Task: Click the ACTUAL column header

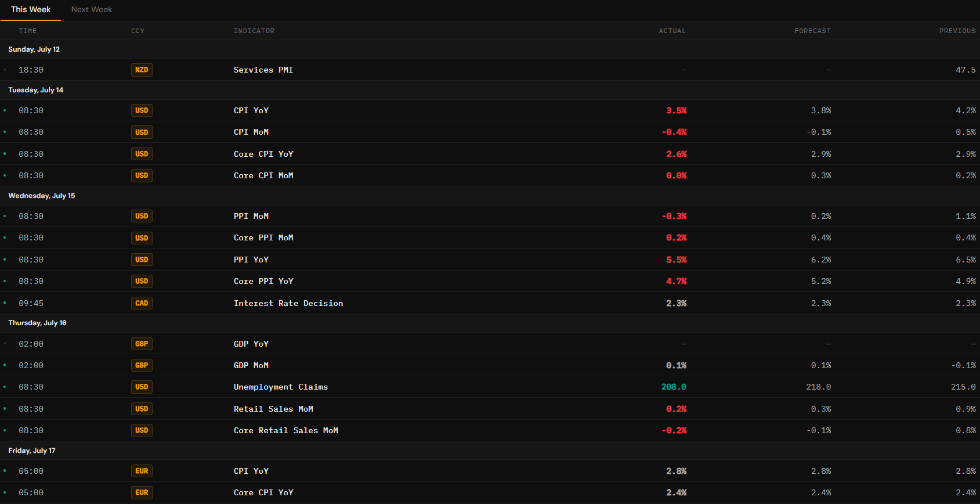Action: (672, 31)
